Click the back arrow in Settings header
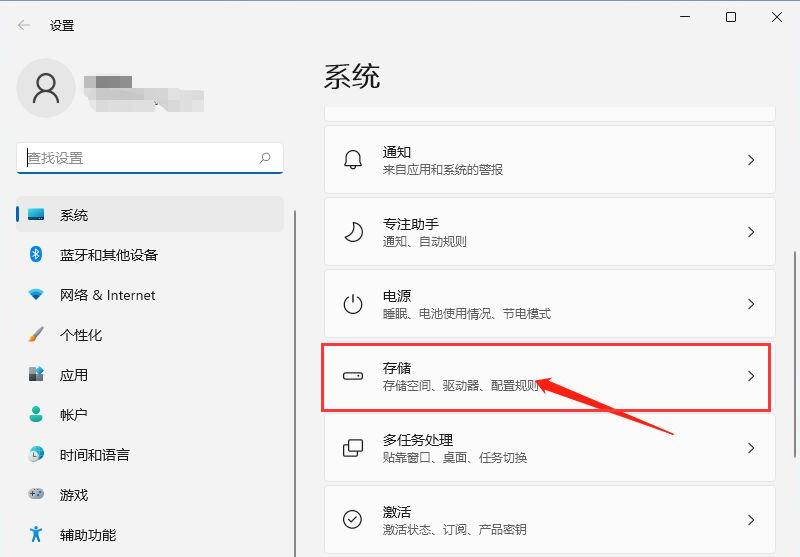This screenshot has width=800, height=557. [23, 25]
